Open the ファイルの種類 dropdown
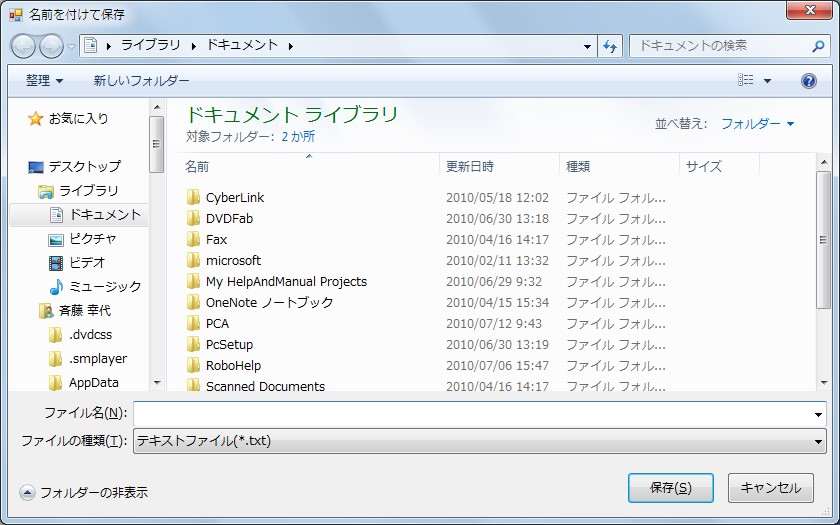840x525 pixels. (x=479, y=441)
